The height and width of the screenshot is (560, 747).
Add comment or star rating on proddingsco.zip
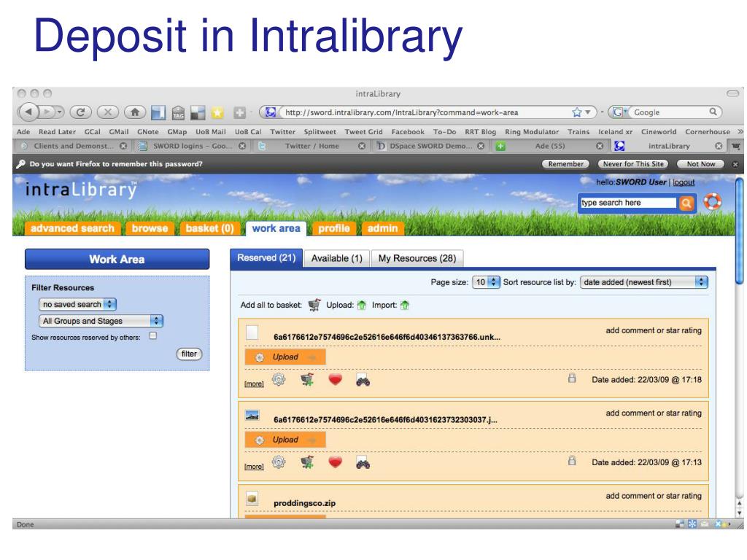[x=653, y=496]
